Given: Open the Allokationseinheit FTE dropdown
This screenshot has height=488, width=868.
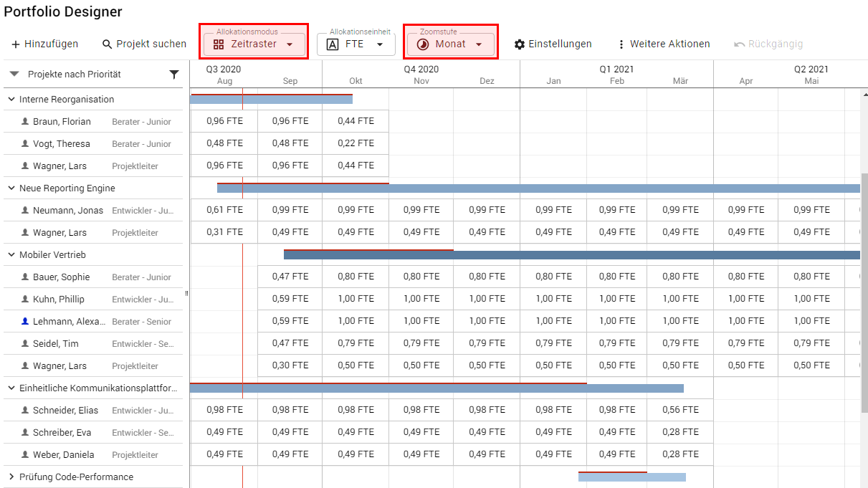Looking at the screenshot, I should click(356, 44).
